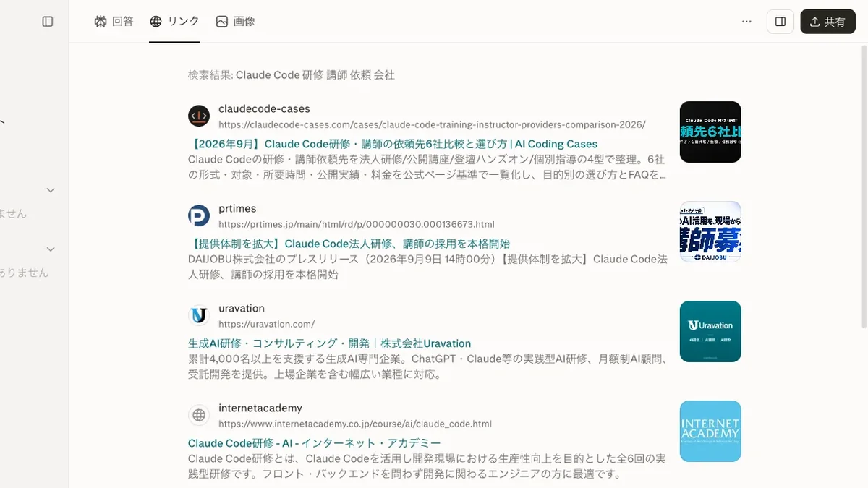The width and height of the screenshot is (868, 488).
Task: Open the DAIJOBU 講師募集 thumbnail image
Action: 710,231
